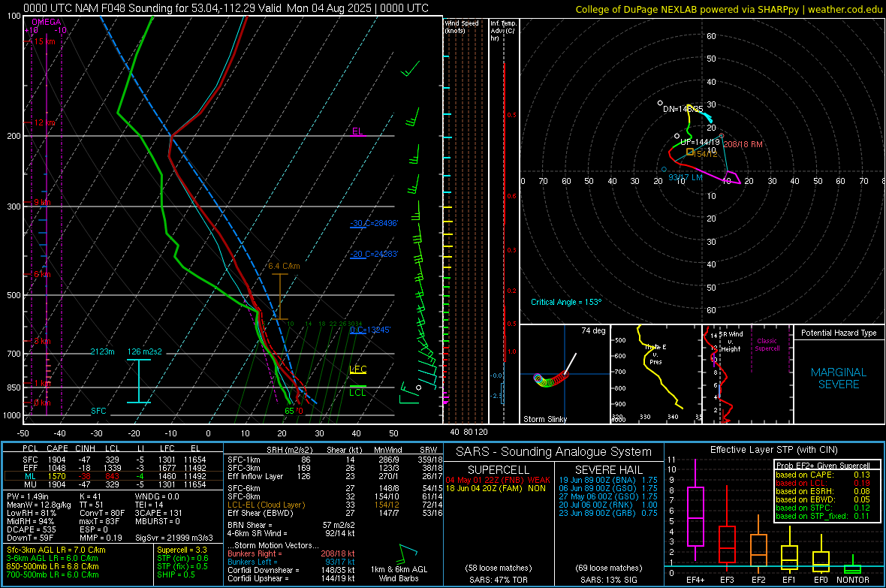This screenshot has width=886, height=588.
Task: Click the 'Corfidi Downshear' vector row
Action: click(291, 571)
